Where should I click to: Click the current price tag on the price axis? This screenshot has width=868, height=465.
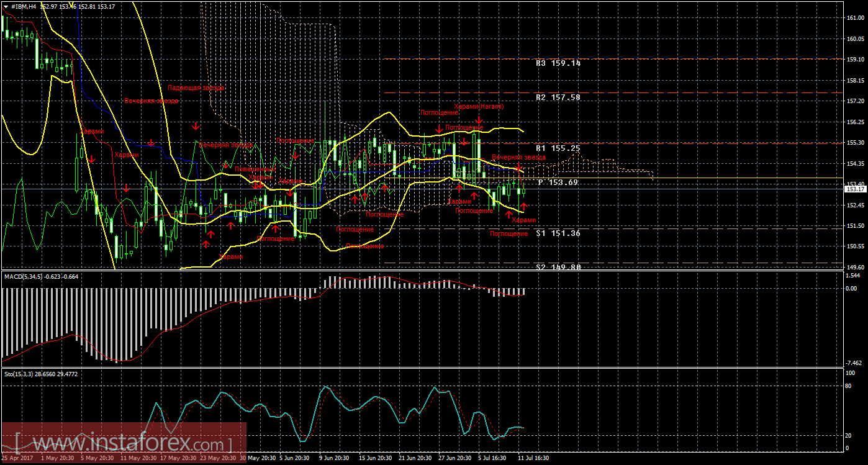856,189
